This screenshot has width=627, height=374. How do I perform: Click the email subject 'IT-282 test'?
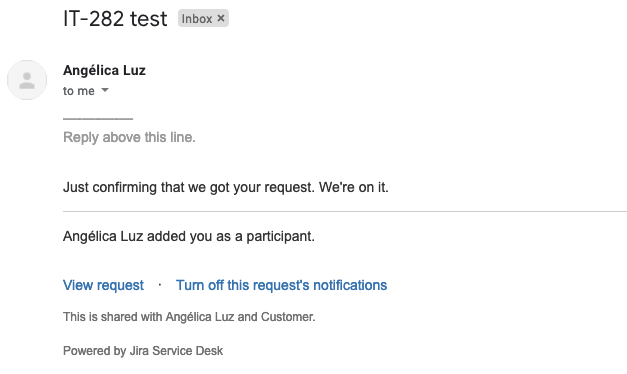pyautogui.click(x=115, y=19)
